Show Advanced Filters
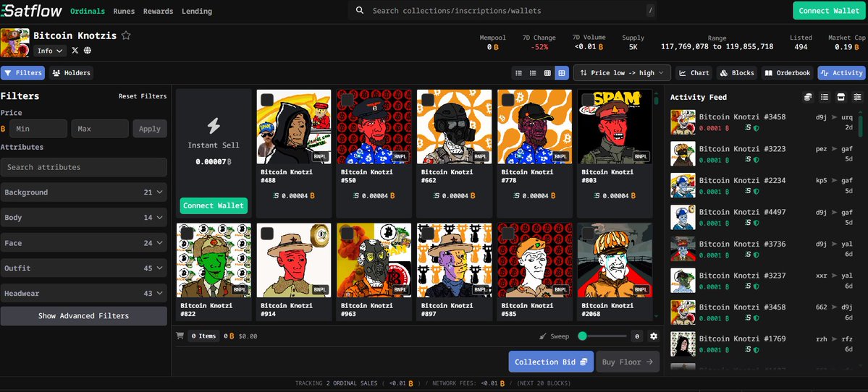 83,316
